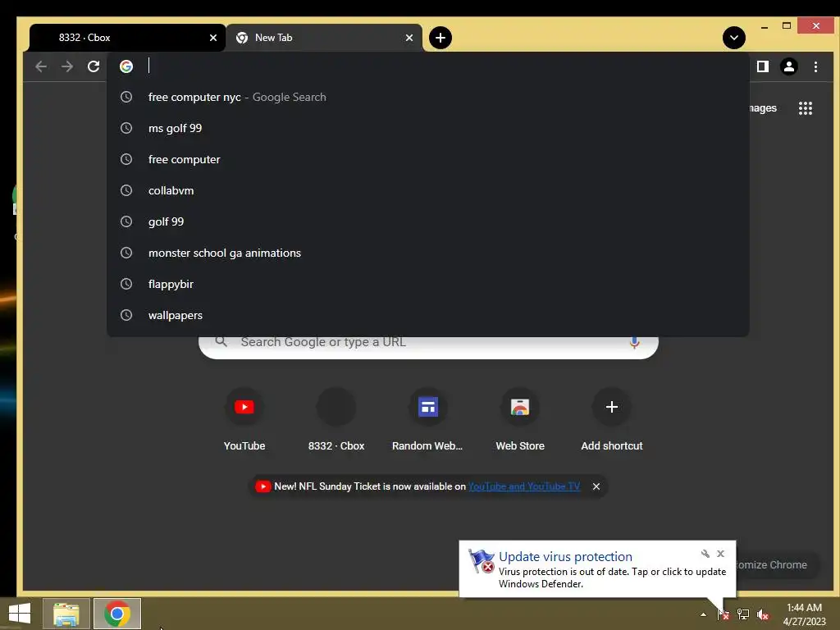The image size is (840, 630).
Task: Click the Windows Defender flag icon in the balloon
Action: (x=481, y=561)
